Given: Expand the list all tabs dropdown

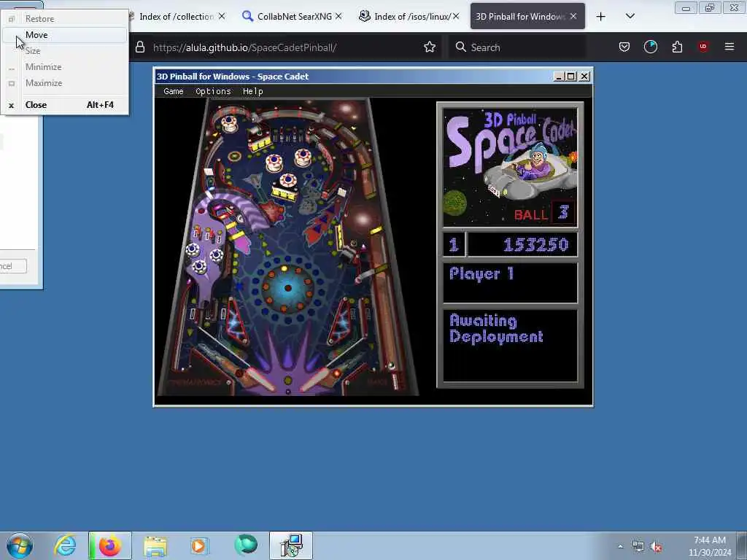Looking at the screenshot, I should pos(630,16).
